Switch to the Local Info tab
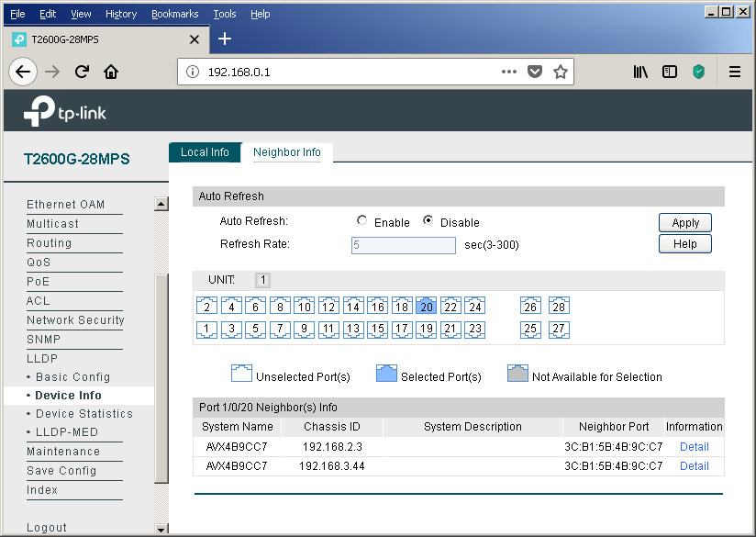The height and width of the screenshot is (537, 756). pos(205,152)
